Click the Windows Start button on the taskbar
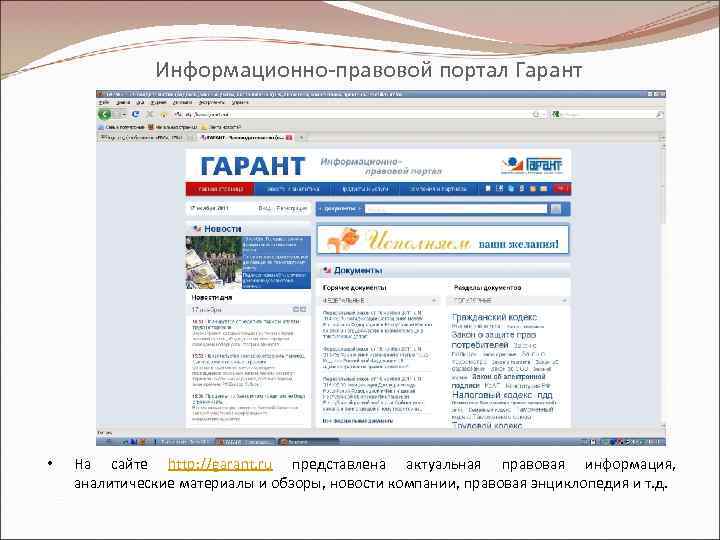Image resolution: width=720 pixels, height=540 pixels. [107, 442]
